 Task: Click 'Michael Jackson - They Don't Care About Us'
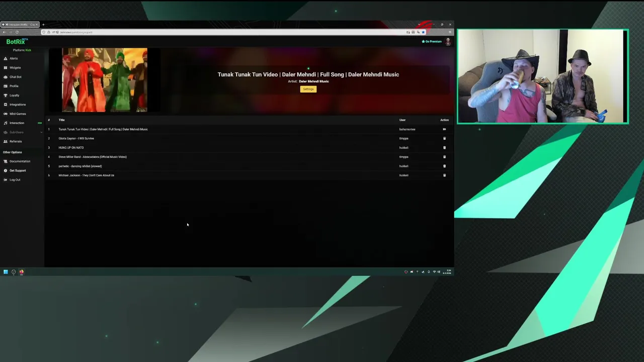[x=86, y=175]
